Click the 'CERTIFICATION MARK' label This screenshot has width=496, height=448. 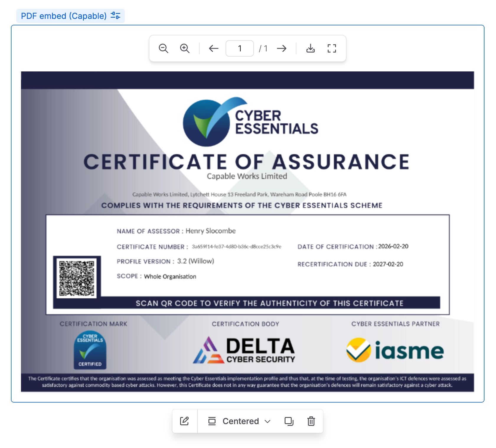(x=93, y=324)
